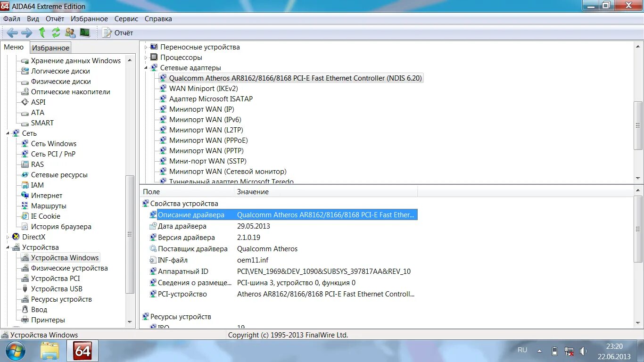Open Windows Explorer from taskbar
Screen dimensions: 644x362
(50, 351)
